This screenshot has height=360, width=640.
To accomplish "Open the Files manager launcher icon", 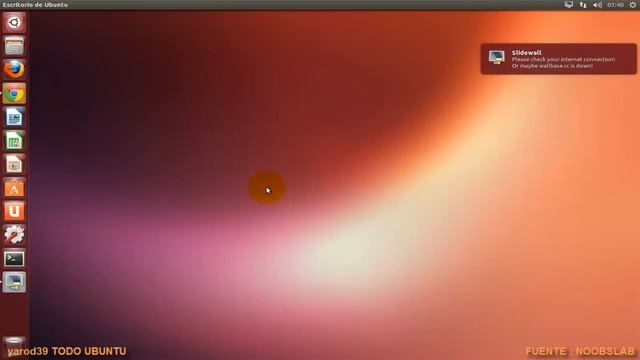I will point(14,46).
